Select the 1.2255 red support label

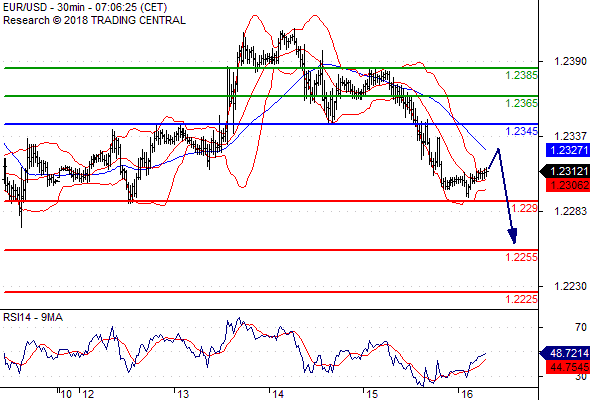tap(521, 257)
